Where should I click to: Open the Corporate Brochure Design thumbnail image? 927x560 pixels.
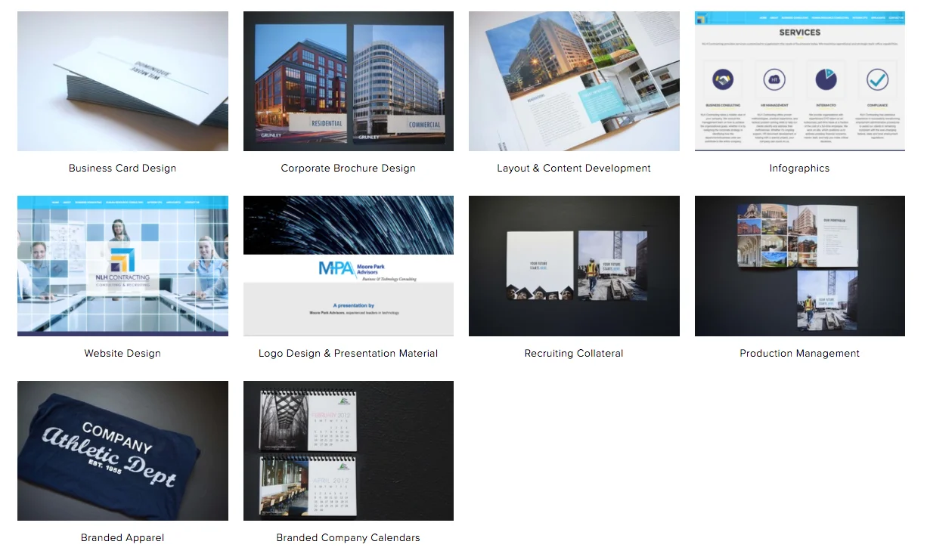pos(349,81)
